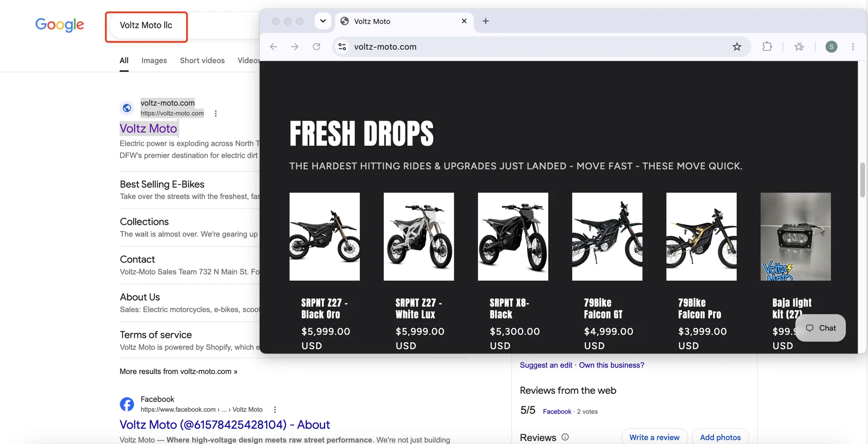Click the Facebook logo icon in results
Screen dimensions: 868x444
[127, 404]
